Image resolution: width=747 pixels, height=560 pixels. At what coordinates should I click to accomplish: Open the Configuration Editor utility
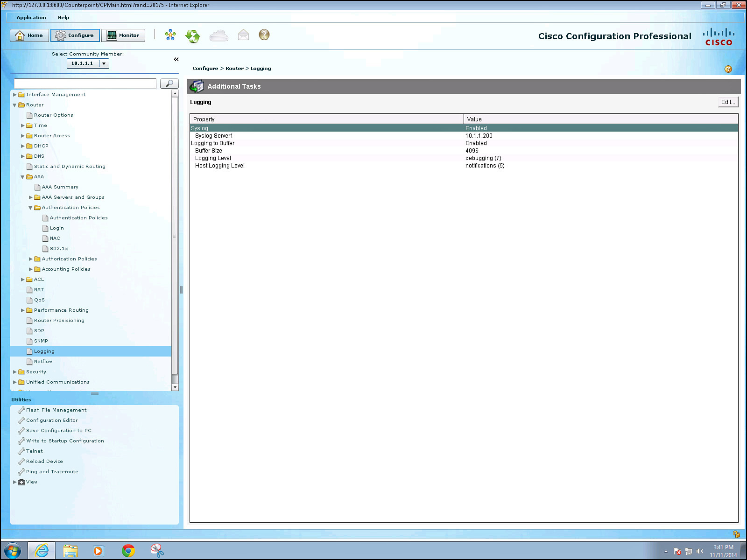52,420
